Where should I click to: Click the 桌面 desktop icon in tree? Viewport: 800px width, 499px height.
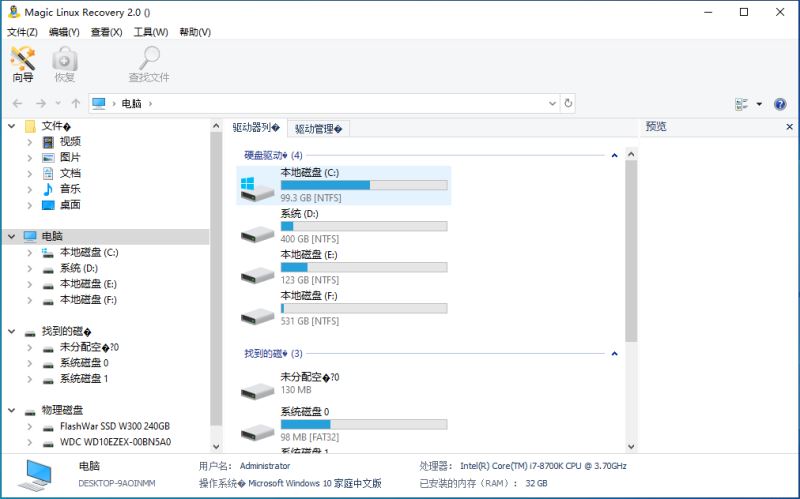pyautogui.click(x=48, y=205)
